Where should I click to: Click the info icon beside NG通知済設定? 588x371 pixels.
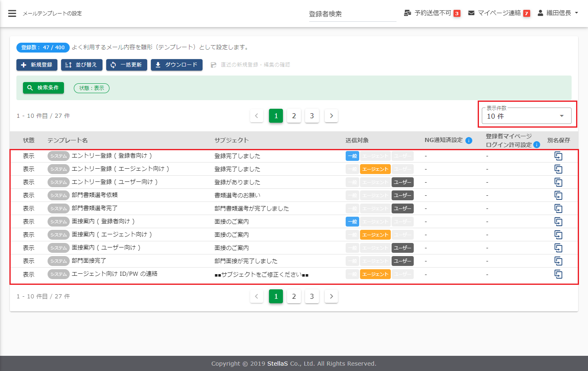click(x=469, y=141)
